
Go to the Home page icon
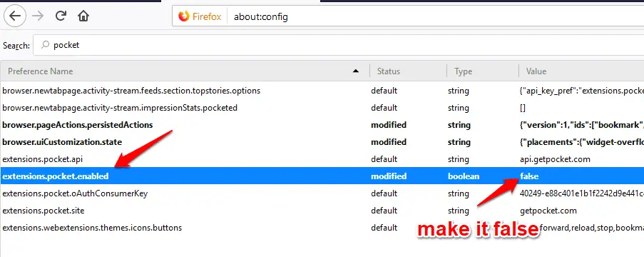pos(83,16)
